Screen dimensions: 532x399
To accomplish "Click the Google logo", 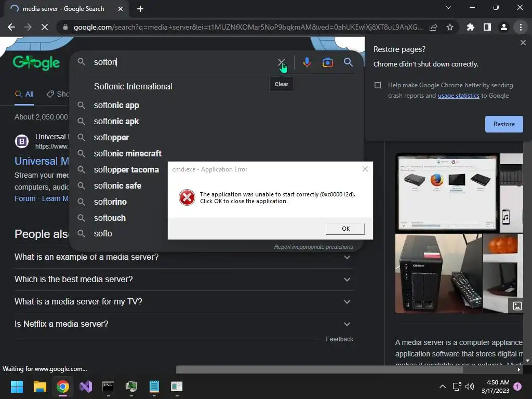I will pos(36,62).
